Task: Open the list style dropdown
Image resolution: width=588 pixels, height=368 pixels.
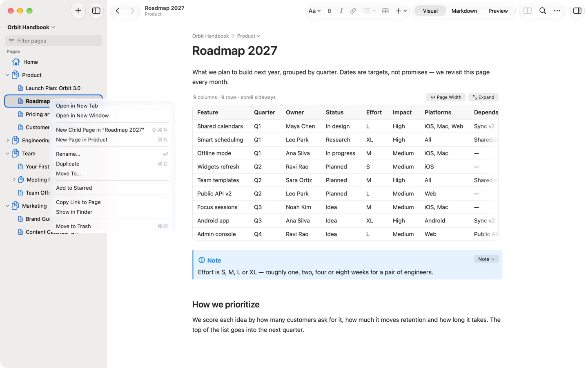Action: [369, 11]
